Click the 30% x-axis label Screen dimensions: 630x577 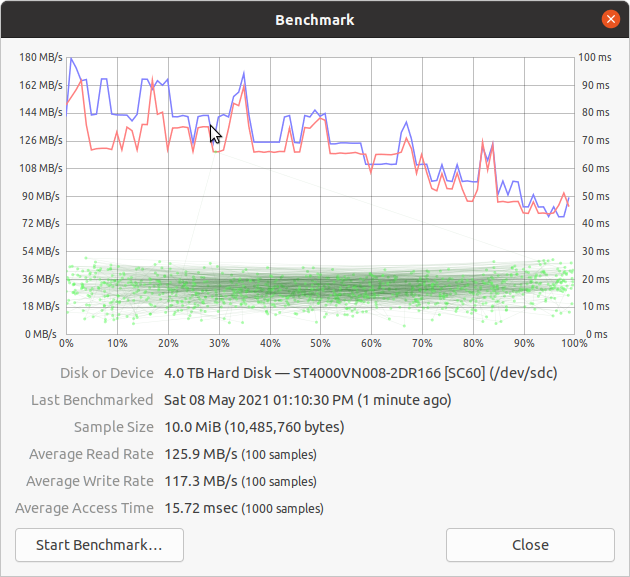219,344
